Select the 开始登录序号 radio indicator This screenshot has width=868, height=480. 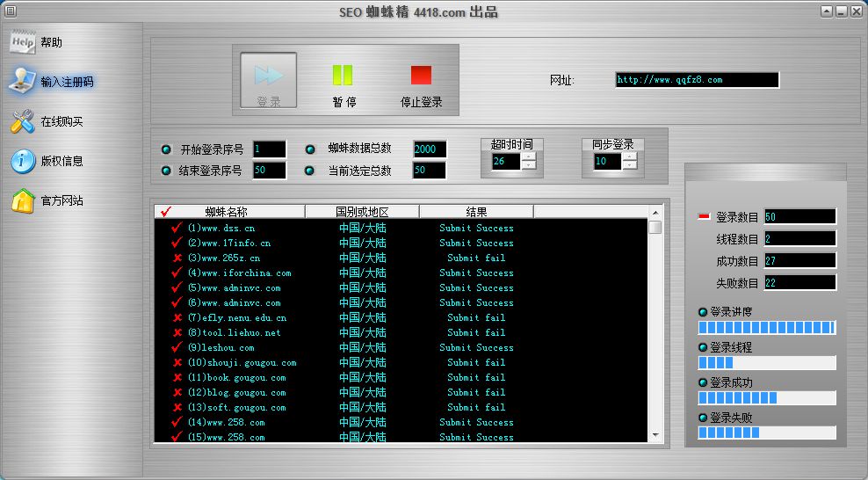(x=165, y=149)
